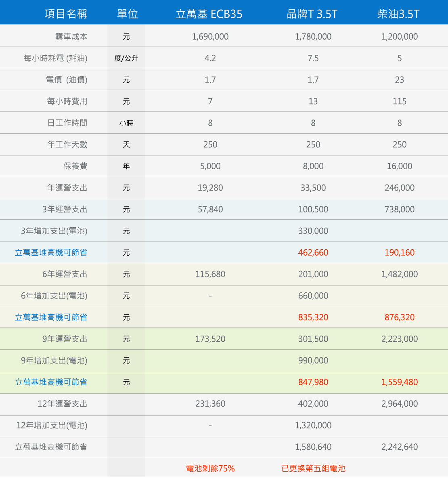
Task: Click the 1,200,000 purchase cost value
Action: pos(400,36)
